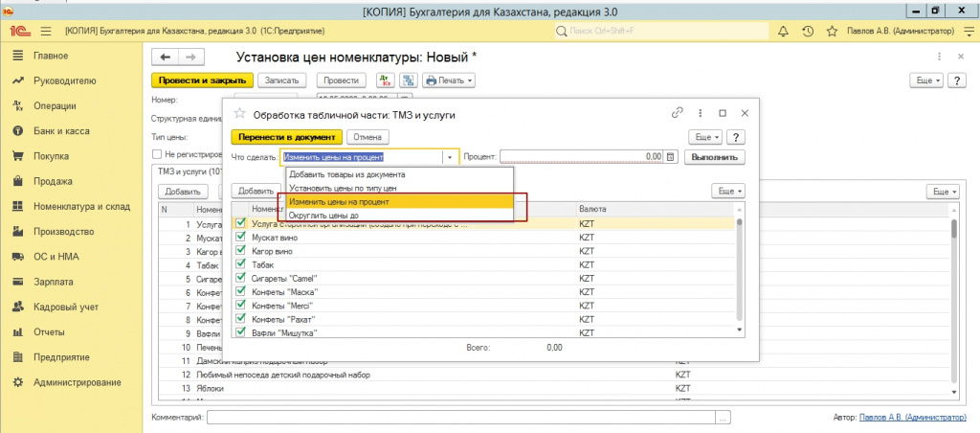Open main form help question button

957,80
